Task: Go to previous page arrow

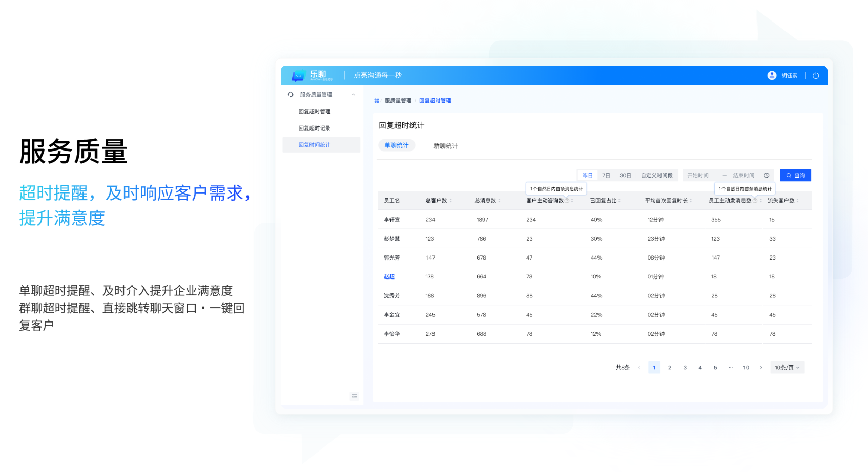Action: pyautogui.click(x=639, y=368)
